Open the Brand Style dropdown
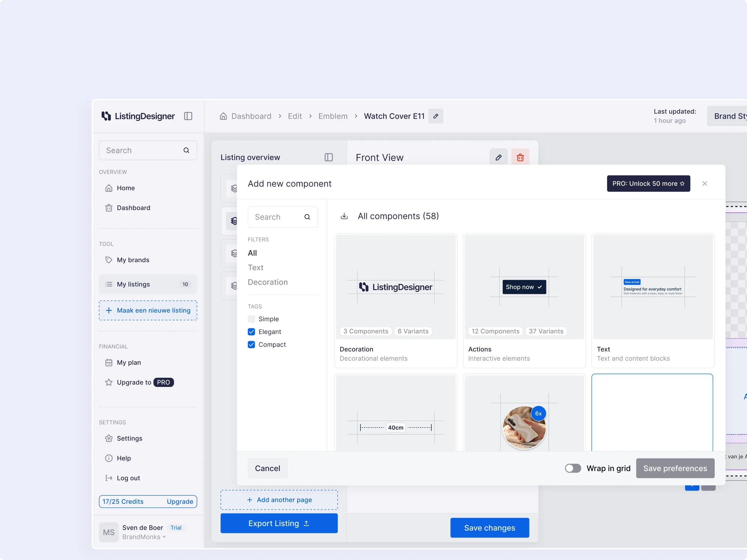 coord(727,116)
